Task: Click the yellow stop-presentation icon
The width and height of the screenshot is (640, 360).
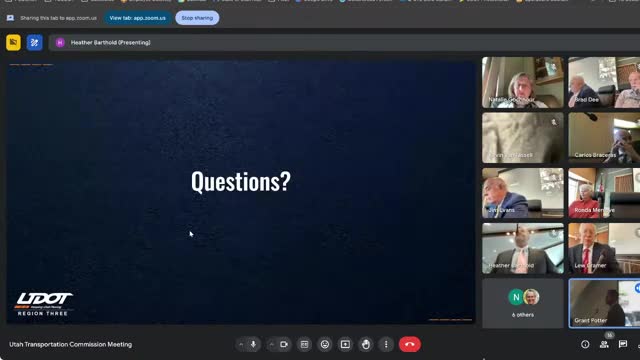Action: [x=13, y=42]
